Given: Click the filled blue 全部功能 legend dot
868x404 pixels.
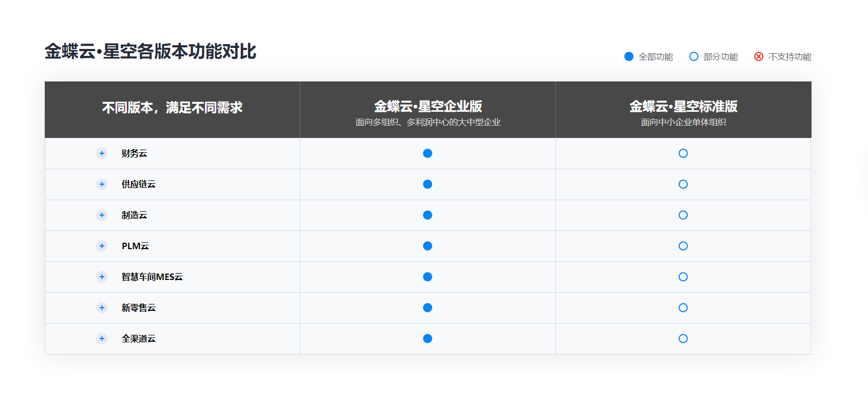Looking at the screenshot, I should (629, 56).
